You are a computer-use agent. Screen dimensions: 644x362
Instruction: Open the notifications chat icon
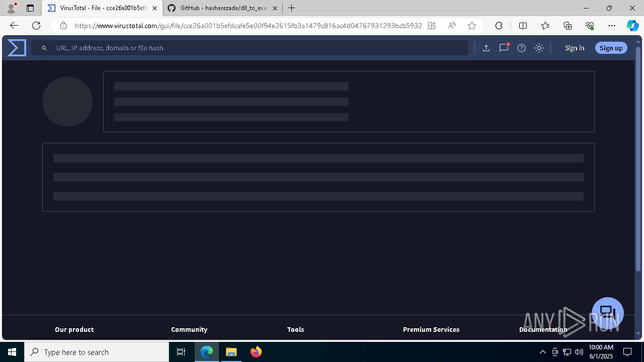pos(504,48)
